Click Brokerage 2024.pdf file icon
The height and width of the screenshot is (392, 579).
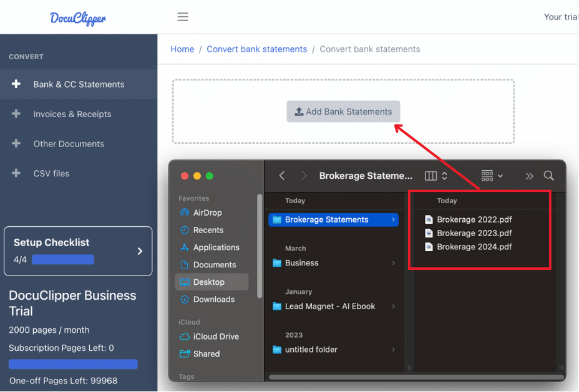point(429,247)
